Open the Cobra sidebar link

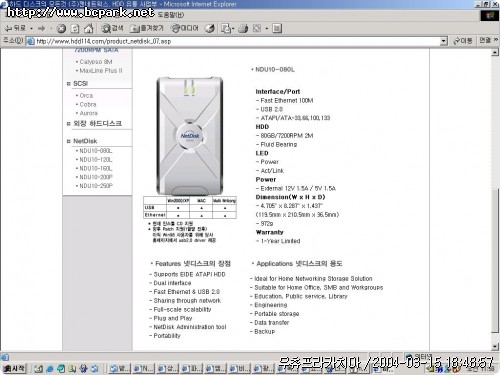[x=88, y=104]
